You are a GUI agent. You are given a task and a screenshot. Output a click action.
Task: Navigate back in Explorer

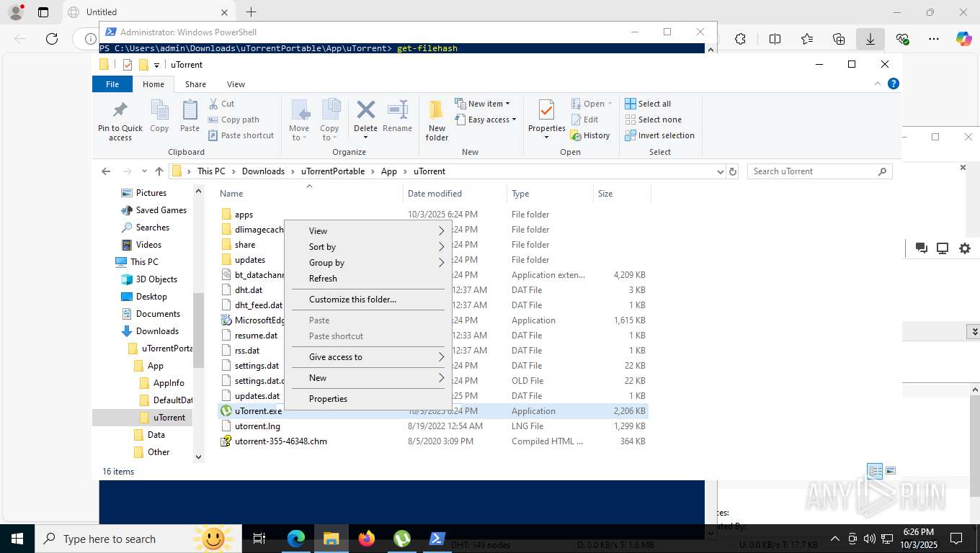coord(106,171)
